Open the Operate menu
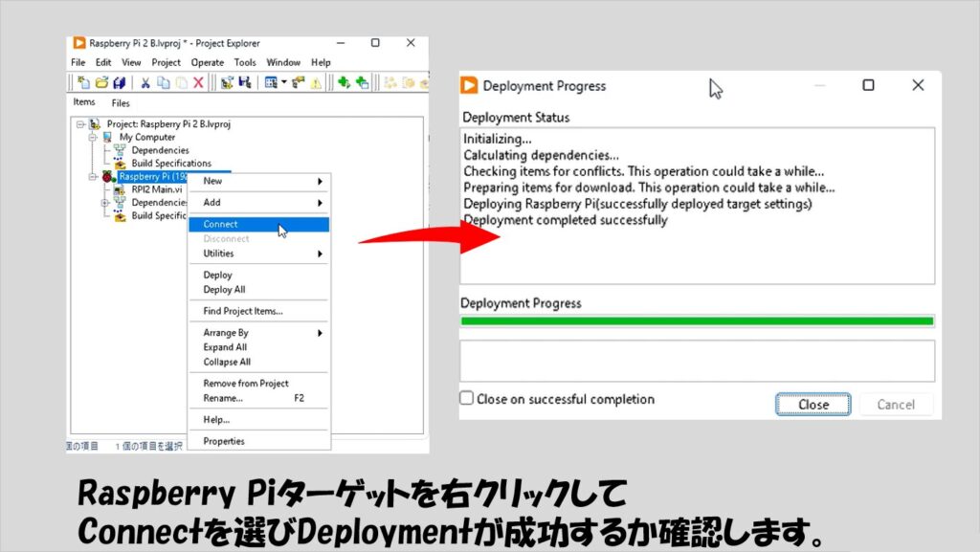Image resolution: width=980 pixels, height=552 pixels. pos(208,62)
